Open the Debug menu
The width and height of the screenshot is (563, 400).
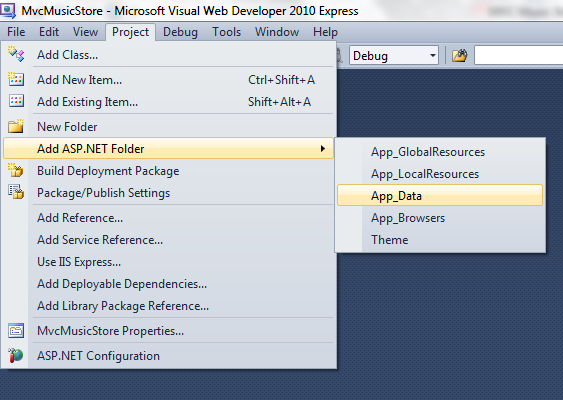pyautogui.click(x=180, y=32)
